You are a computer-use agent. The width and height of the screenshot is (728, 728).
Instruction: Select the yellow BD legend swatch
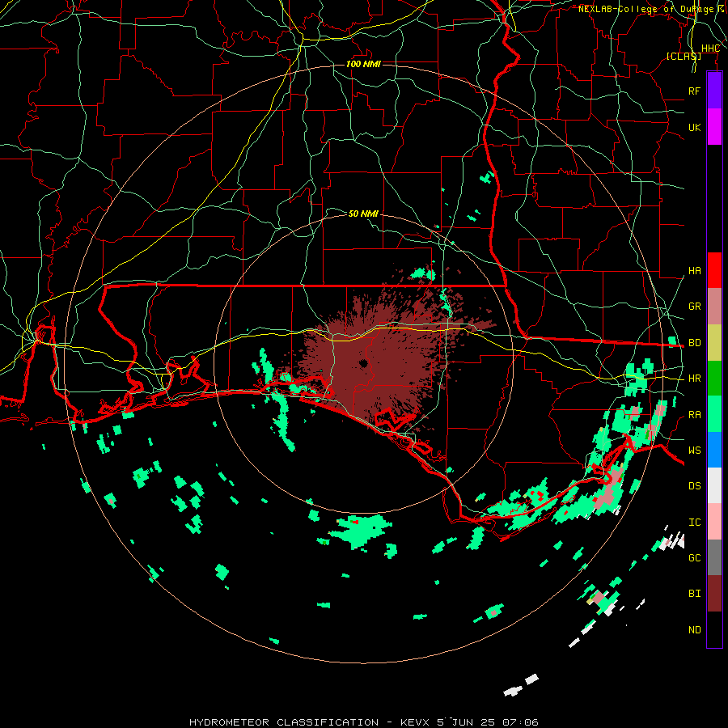pos(714,342)
